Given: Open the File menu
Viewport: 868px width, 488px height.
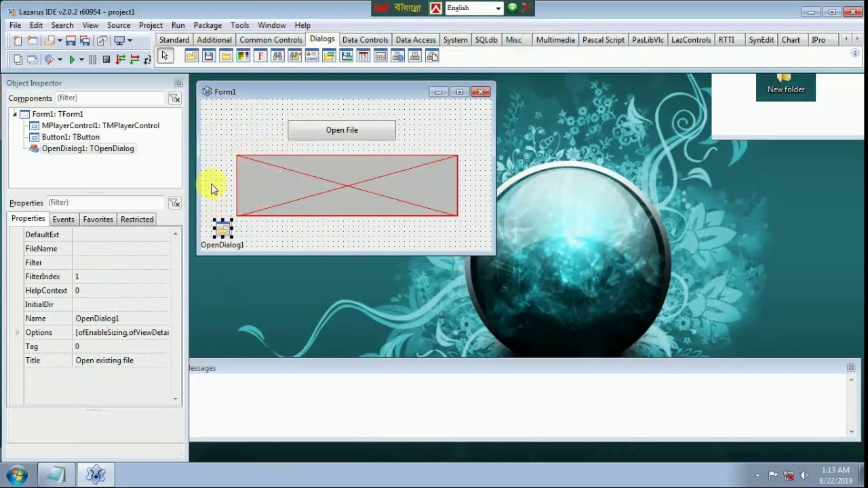Looking at the screenshot, I should (x=15, y=25).
